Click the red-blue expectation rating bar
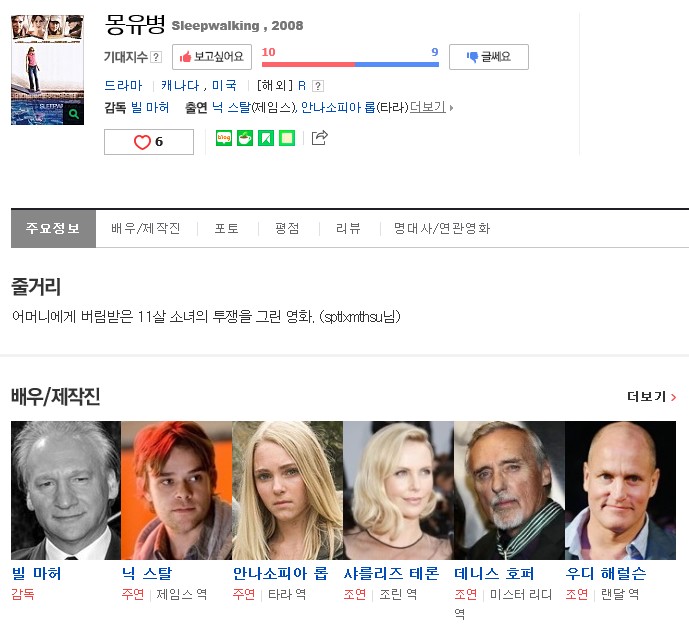 click(350, 65)
